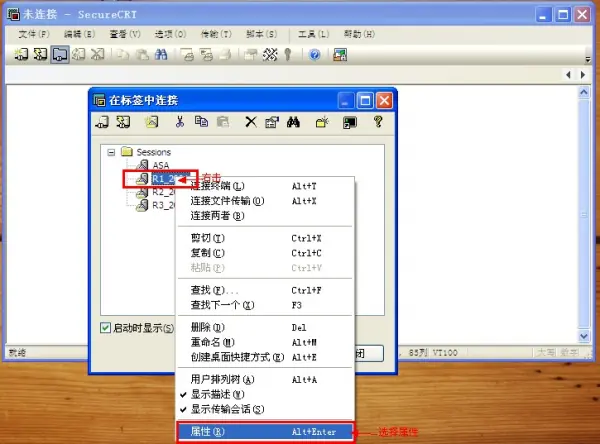
Task: Click the binoculars Find icon in main toolbar
Action: click(161, 55)
